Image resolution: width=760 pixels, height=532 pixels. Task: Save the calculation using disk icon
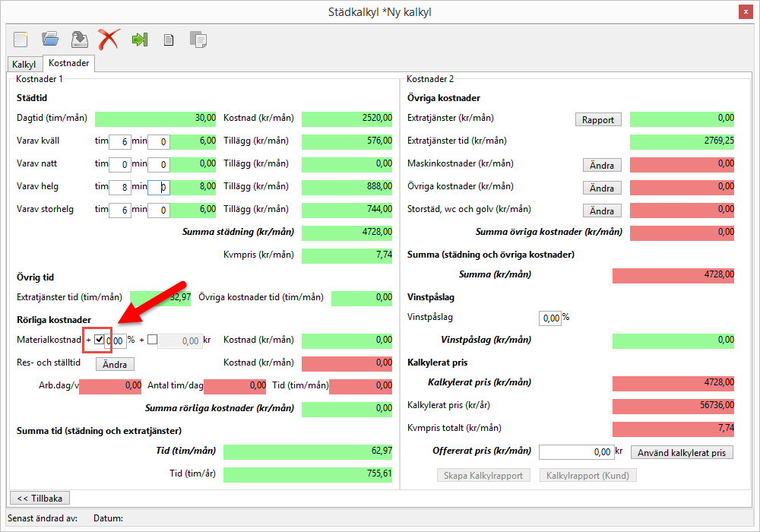click(79, 40)
